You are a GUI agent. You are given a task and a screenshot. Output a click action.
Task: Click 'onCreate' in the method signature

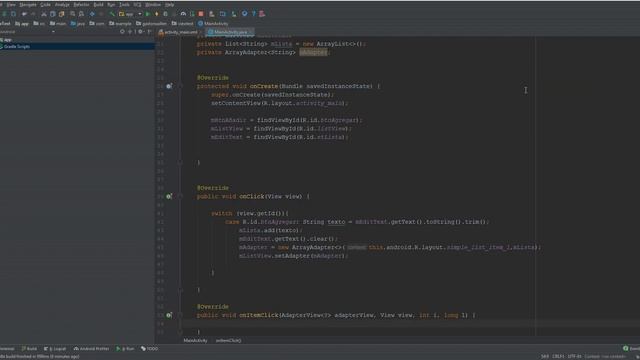click(x=264, y=86)
